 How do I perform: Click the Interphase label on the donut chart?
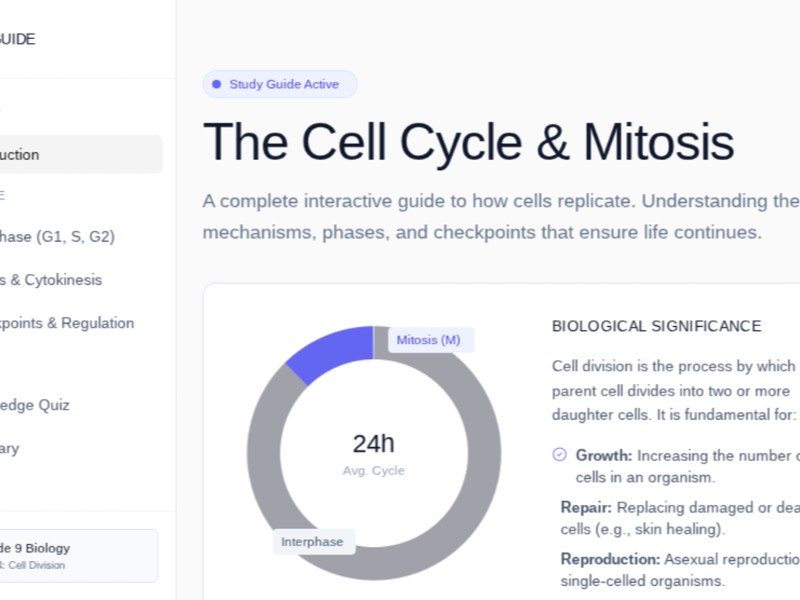(312, 542)
